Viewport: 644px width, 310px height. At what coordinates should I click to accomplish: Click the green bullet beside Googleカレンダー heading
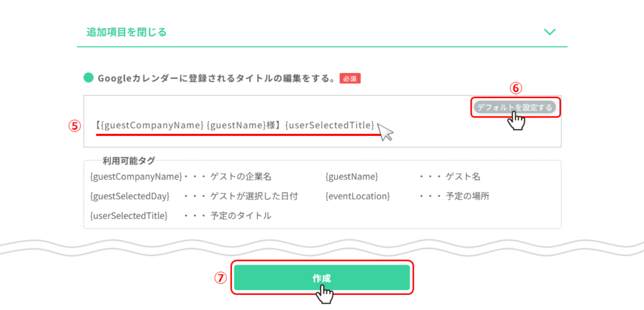(x=89, y=78)
